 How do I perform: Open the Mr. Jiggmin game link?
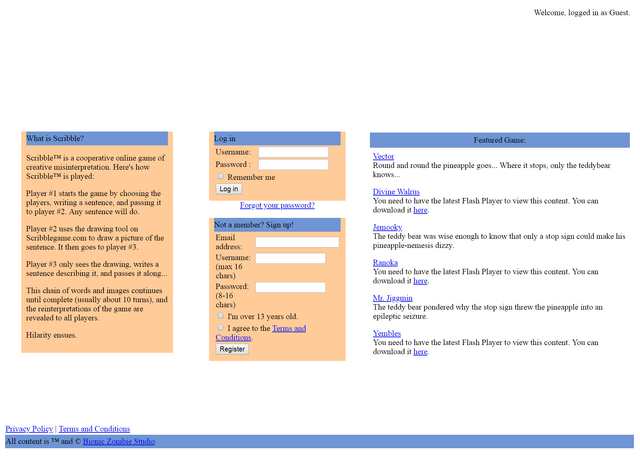[x=392, y=298]
